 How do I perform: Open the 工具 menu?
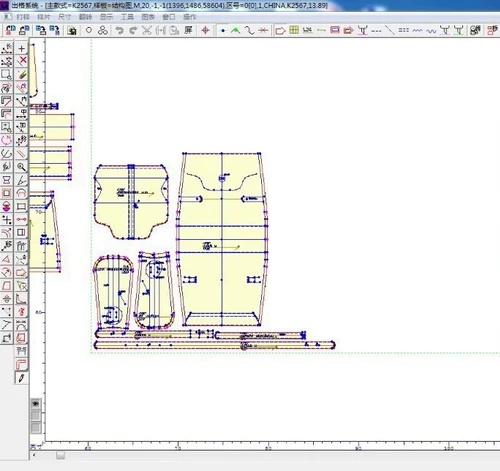pyautogui.click(x=127, y=17)
